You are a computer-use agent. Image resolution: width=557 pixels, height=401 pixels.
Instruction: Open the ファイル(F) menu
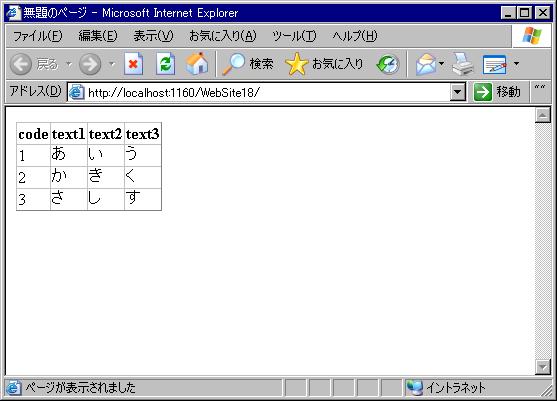(x=38, y=36)
